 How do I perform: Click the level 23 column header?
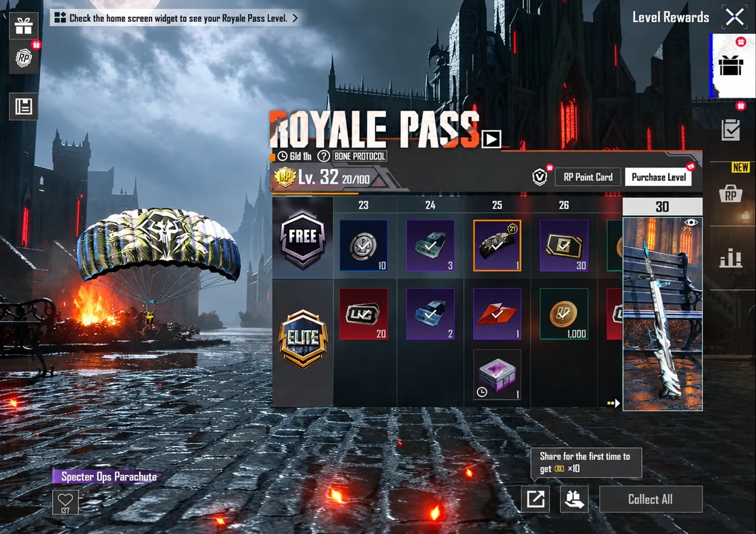[363, 205]
